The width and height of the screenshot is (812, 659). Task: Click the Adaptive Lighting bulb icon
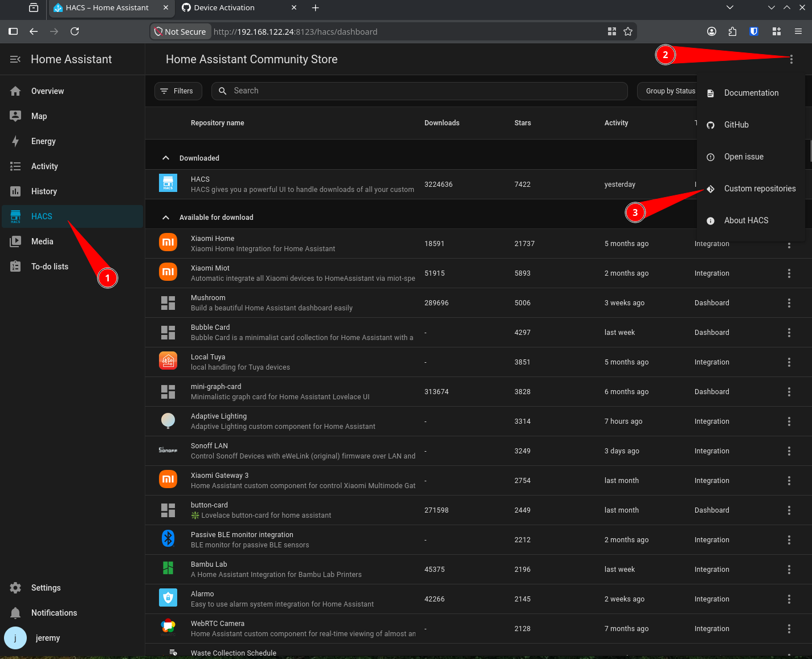tap(168, 421)
